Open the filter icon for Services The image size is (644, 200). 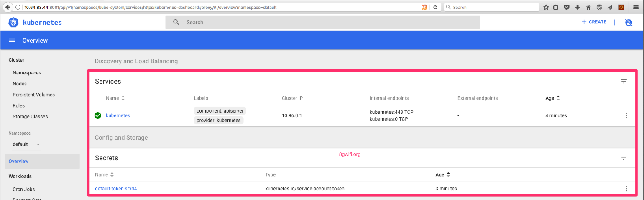(624, 81)
